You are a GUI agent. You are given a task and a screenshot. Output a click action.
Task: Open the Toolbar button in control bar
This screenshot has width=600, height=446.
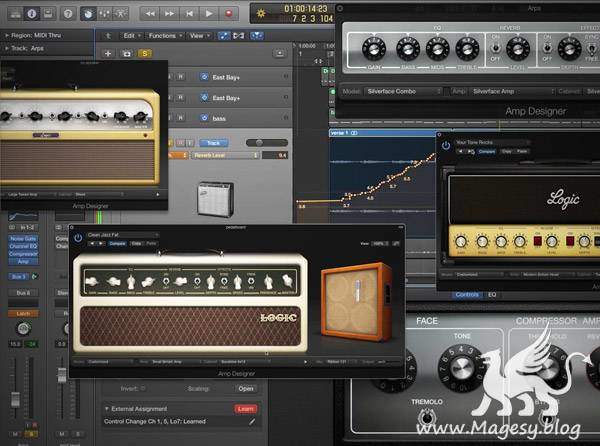[48, 14]
